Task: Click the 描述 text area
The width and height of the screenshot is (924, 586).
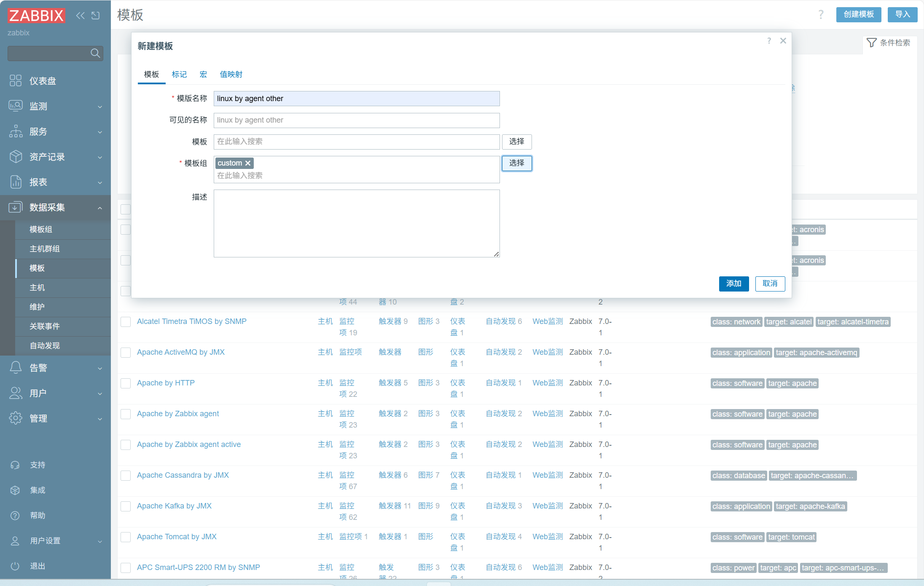Action: [x=357, y=223]
